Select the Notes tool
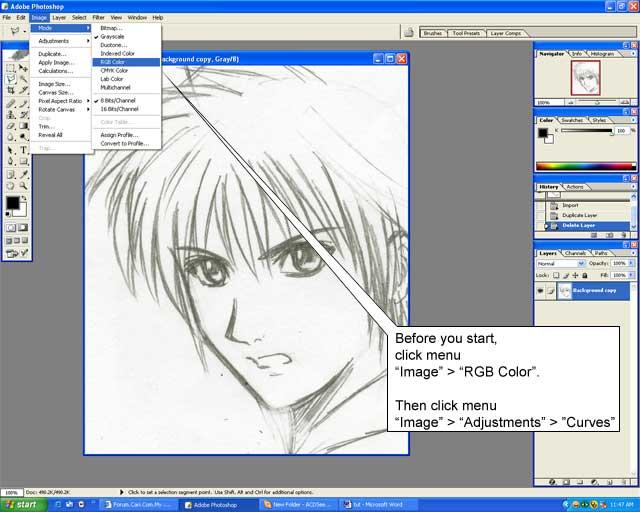Viewport: 640px width, 512px height. click(11, 175)
